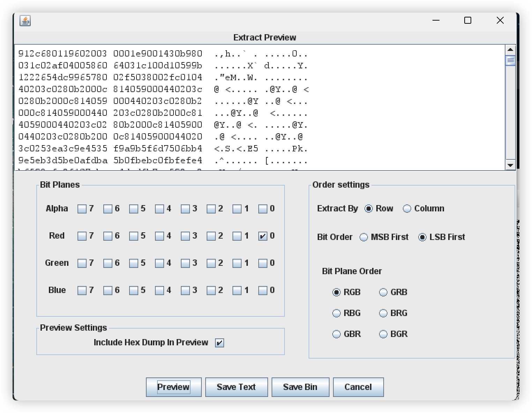Check the Blue bit plane 0 box

pos(263,291)
